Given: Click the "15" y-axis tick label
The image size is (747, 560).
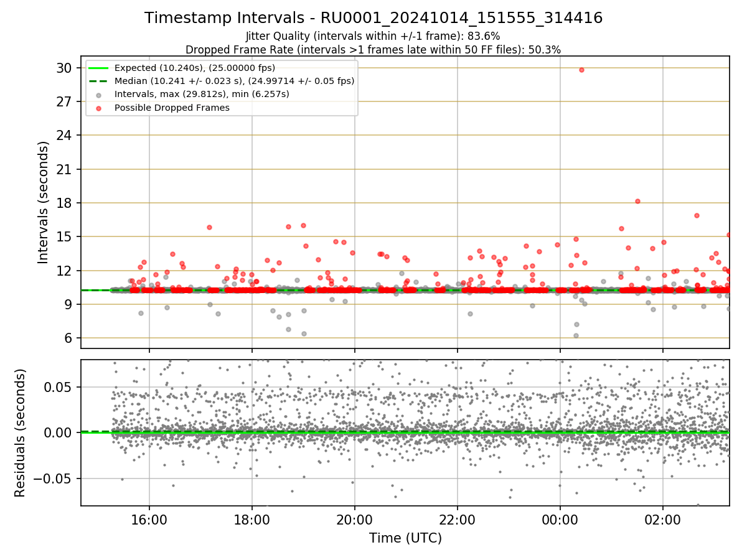Looking at the screenshot, I should [65, 236].
